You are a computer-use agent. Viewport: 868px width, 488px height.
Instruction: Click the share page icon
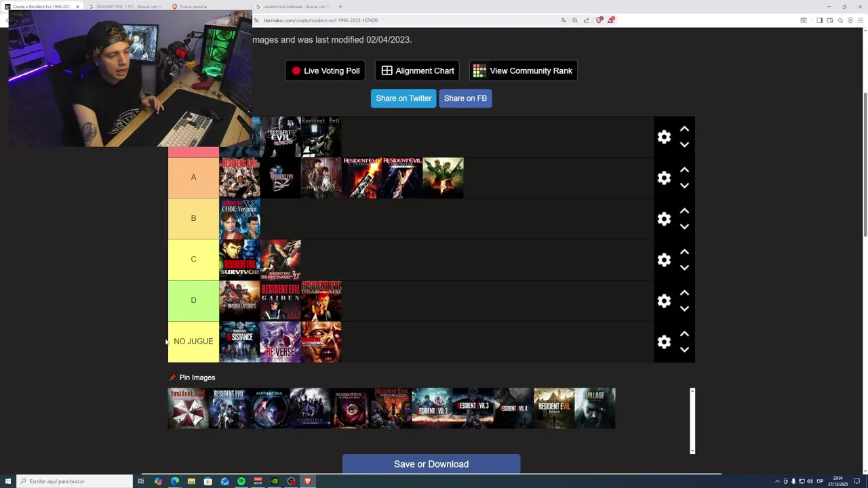tap(587, 20)
